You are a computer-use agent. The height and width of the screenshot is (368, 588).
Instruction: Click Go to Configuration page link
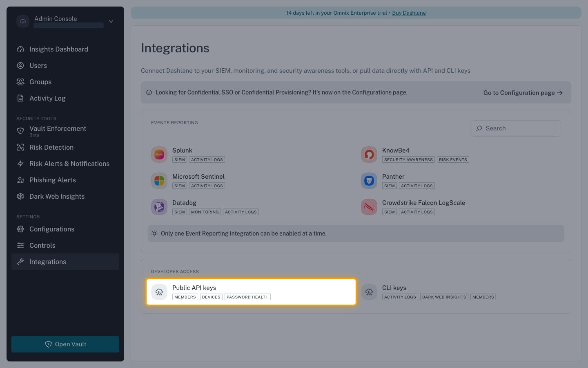click(x=523, y=93)
